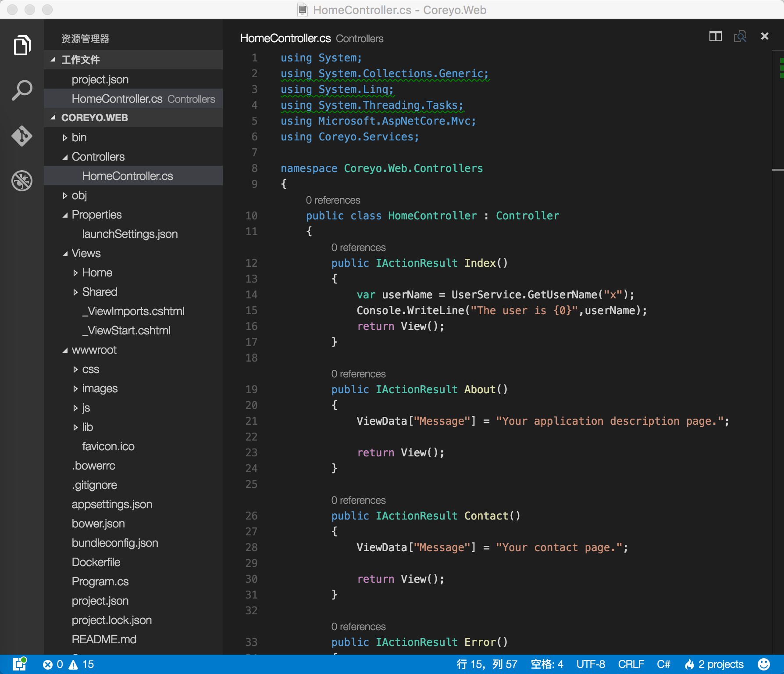Click the editor overview scrollbar

click(x=778, y=352)
